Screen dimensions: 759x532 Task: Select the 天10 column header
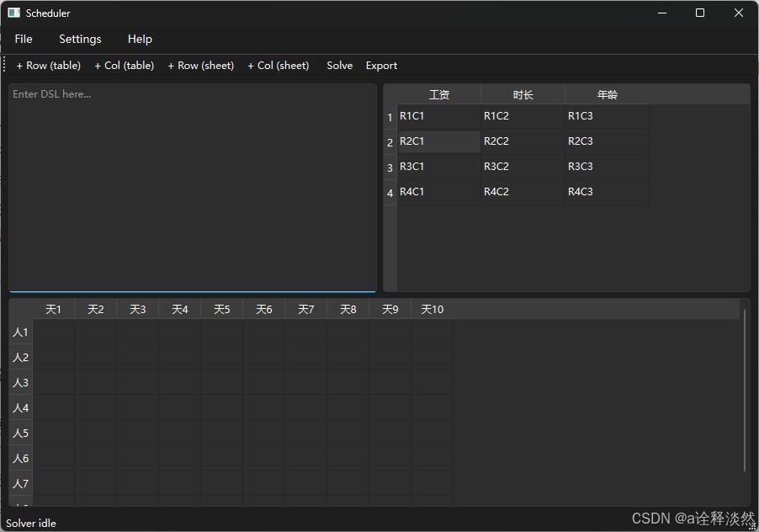pos(433,309)
